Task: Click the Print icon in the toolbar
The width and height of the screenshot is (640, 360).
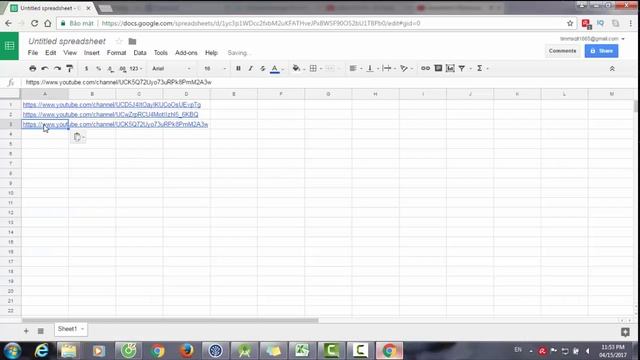Action: (x=33, y=69)
